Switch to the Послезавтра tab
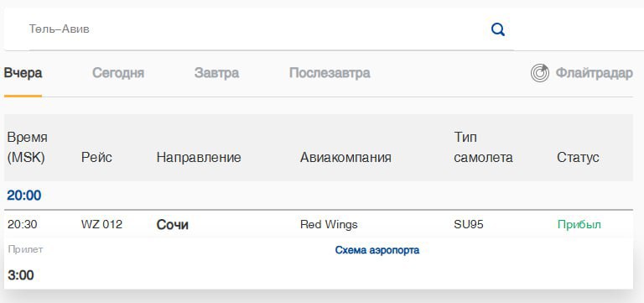Image resolution: width=644 pixels, height=303 pixels. coord(330,73)
